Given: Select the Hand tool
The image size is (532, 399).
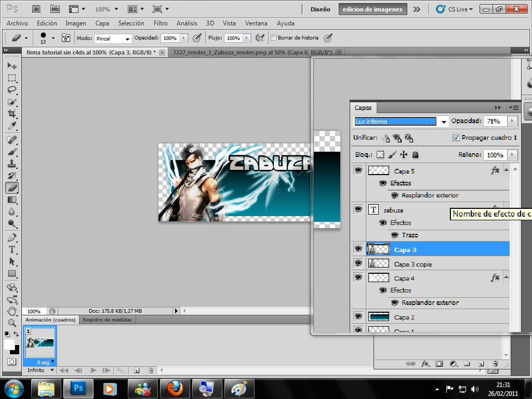Looking at the screenshot, I should click(x=12, y=311).
